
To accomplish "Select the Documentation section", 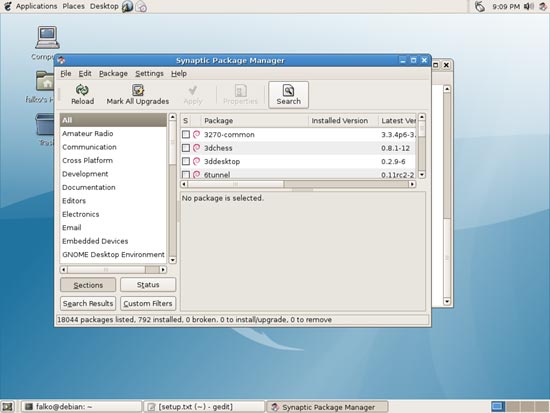I will pyautogui.click(x=113, y=187).
